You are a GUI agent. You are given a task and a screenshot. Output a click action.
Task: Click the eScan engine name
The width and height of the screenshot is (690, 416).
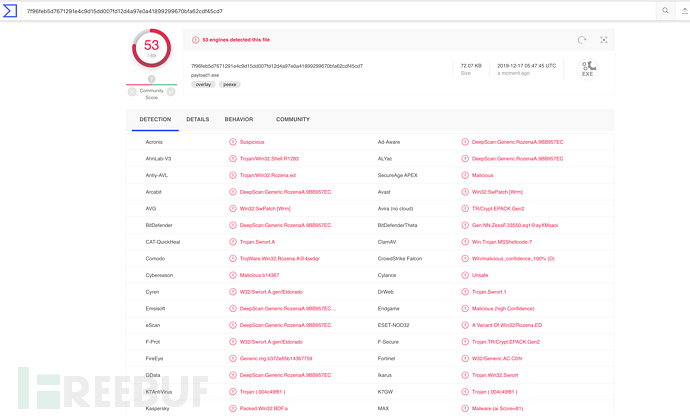tap(153, 325)
